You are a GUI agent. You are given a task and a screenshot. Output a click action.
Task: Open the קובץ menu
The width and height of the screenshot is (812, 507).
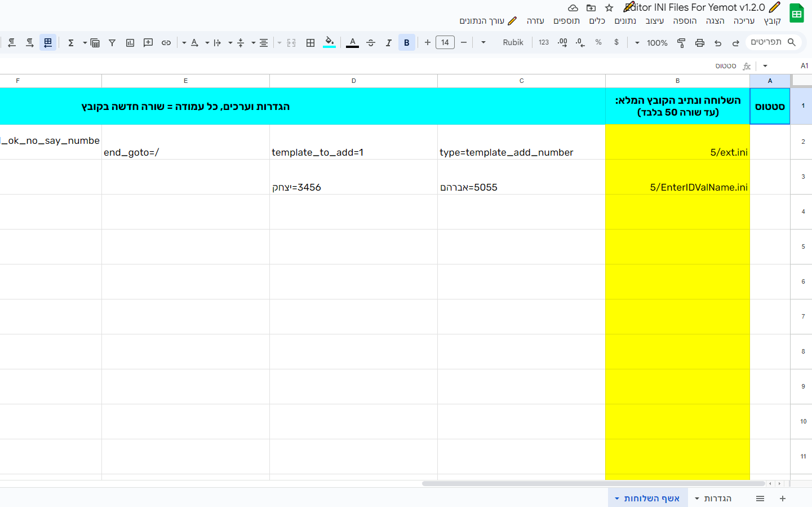(773, 21)
